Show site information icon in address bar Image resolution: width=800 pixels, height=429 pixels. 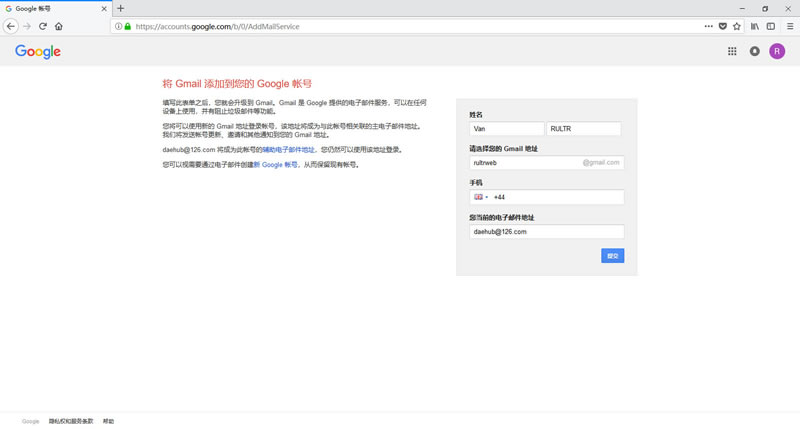click(x=118, y=26)
